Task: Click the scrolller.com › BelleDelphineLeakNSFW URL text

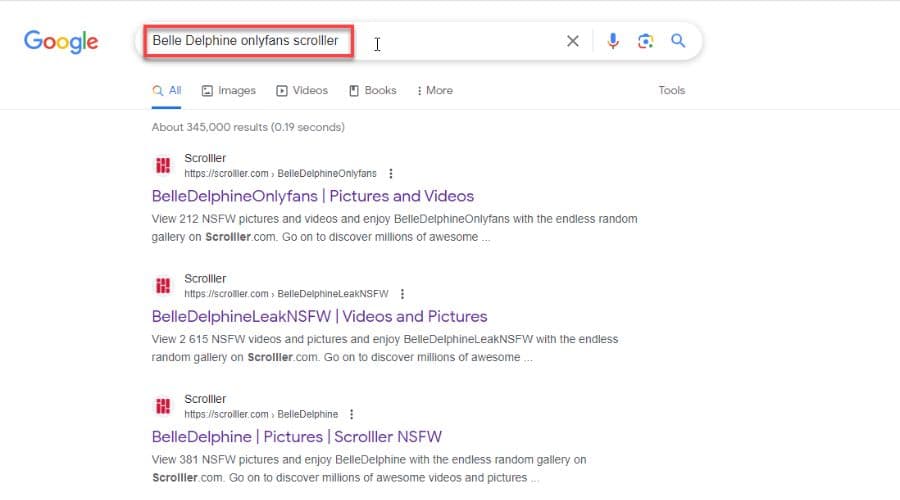Action: coord(286,294)
